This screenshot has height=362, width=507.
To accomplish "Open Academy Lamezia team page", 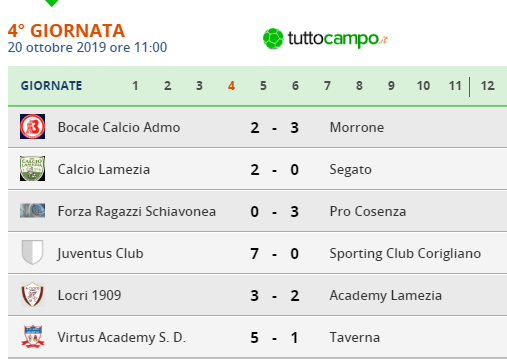I will (386, 296).
